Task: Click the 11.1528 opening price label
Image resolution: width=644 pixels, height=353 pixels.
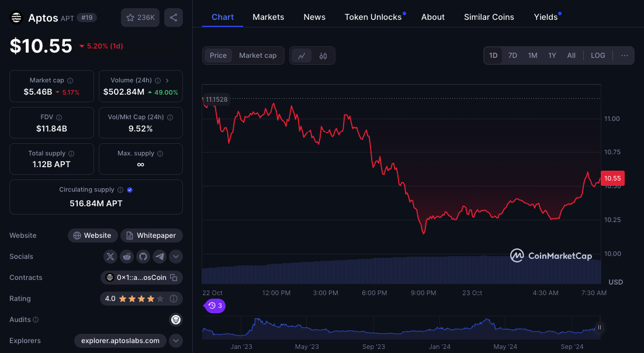Action: coord(216,99)
